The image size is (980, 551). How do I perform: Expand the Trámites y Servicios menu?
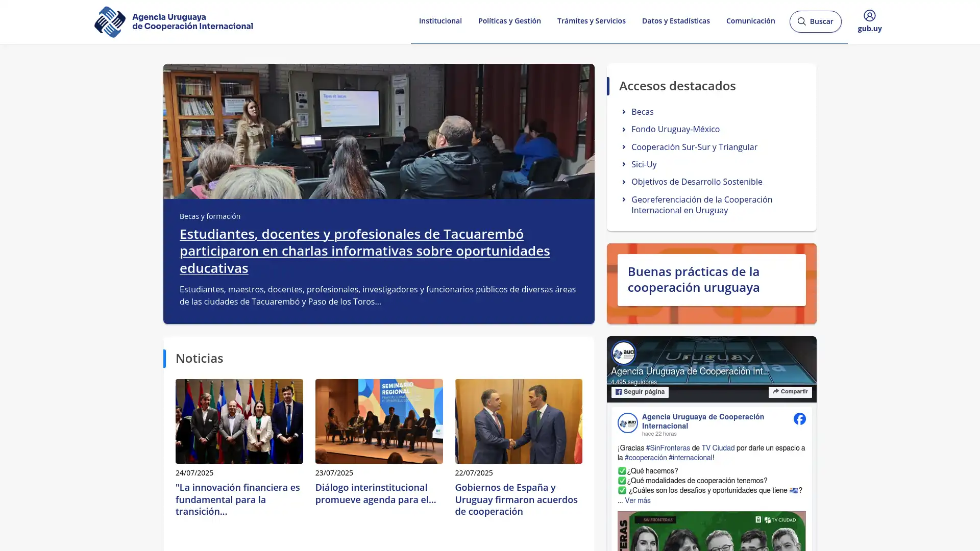[591, 21]
